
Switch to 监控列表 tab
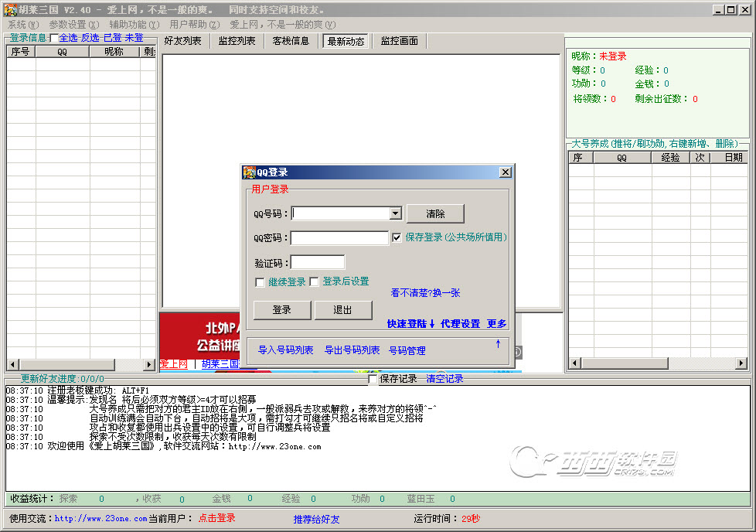point(237,41)
